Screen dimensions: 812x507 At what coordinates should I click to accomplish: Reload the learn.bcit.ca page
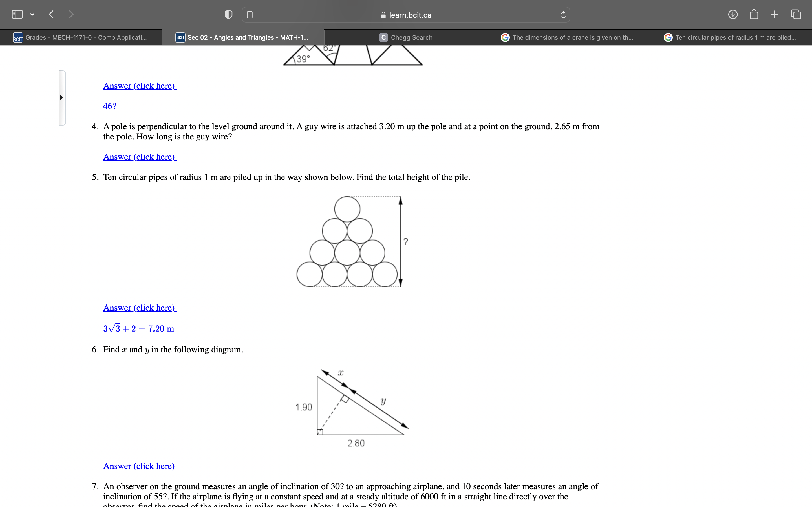(563, 15)
